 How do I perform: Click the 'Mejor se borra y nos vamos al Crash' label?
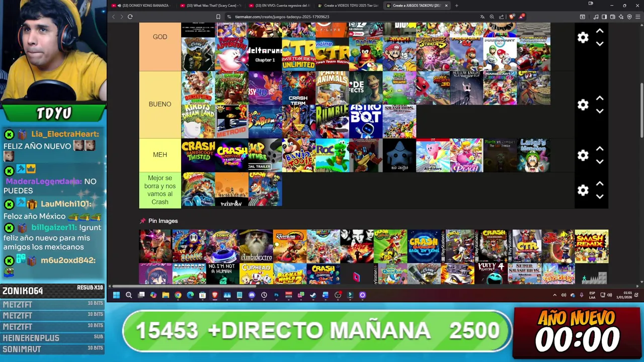pos(160,190)
